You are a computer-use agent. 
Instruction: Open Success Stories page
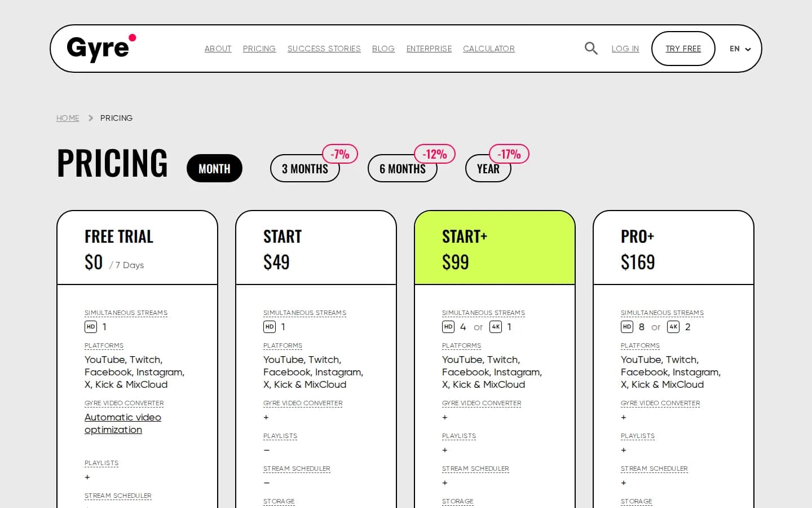[324, 49]
